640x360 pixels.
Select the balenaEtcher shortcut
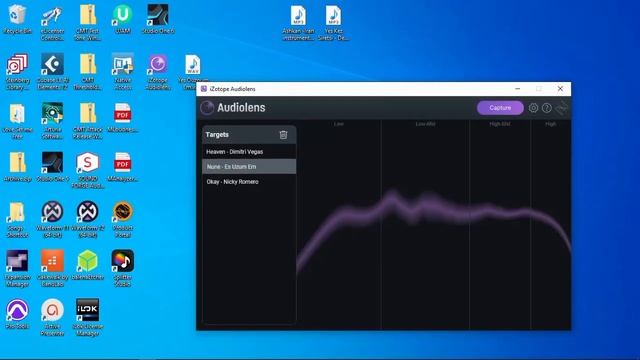(87, 265)
